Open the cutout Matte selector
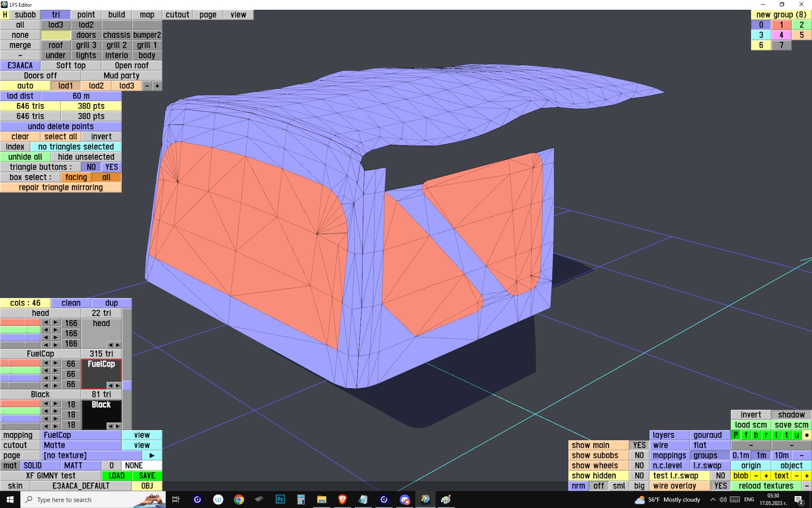The width and height of the screenshot is (812, 508). (x=81, y=445)
